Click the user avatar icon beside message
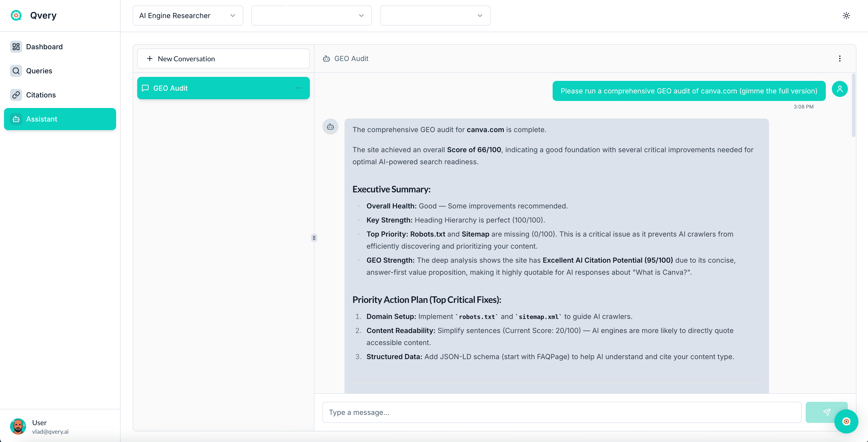Screen dimensions: 868x442 [839, 89]
